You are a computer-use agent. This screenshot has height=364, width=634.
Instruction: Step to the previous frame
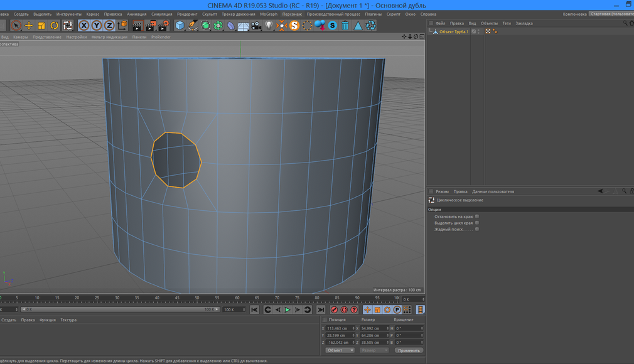coord(278,310)
